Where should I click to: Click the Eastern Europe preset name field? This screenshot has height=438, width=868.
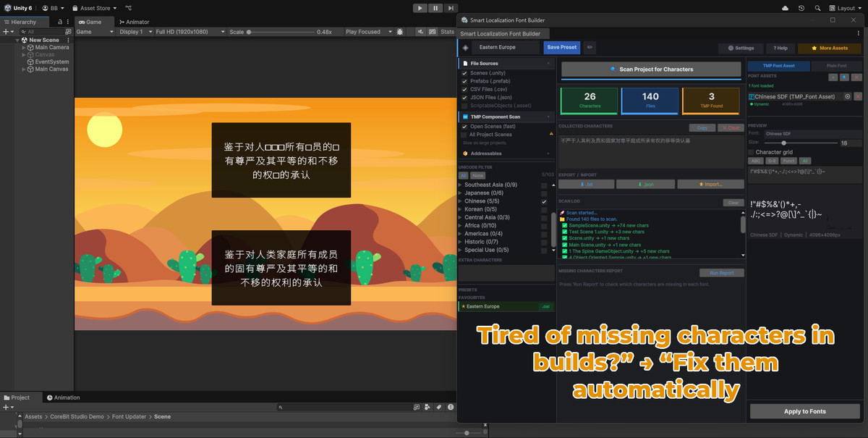click(506, 48)
